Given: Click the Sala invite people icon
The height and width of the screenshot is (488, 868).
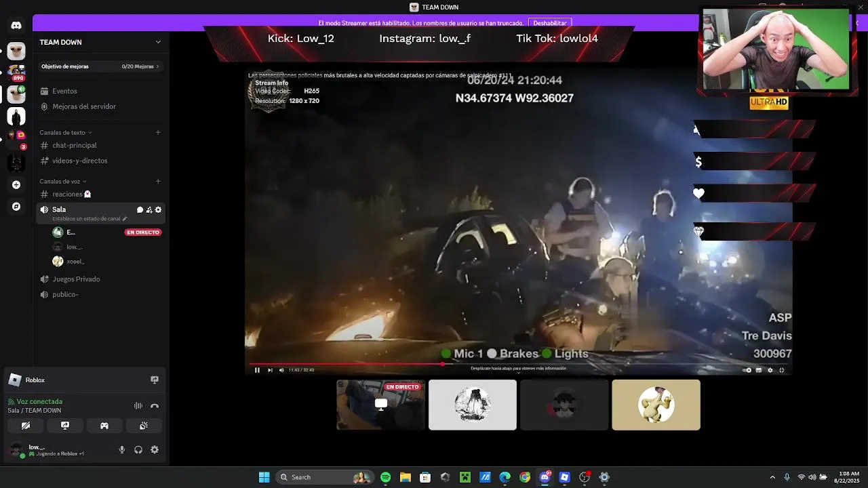Looking at the screenshot, I should click(149, 210).
